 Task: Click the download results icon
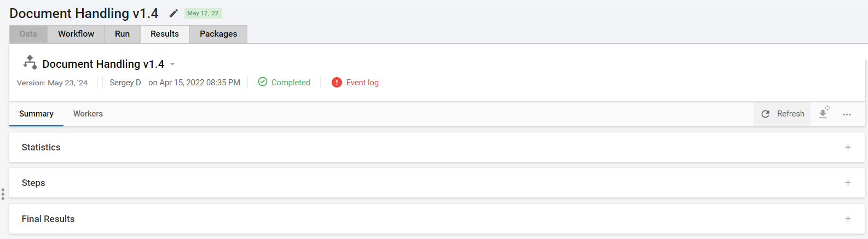823,113
